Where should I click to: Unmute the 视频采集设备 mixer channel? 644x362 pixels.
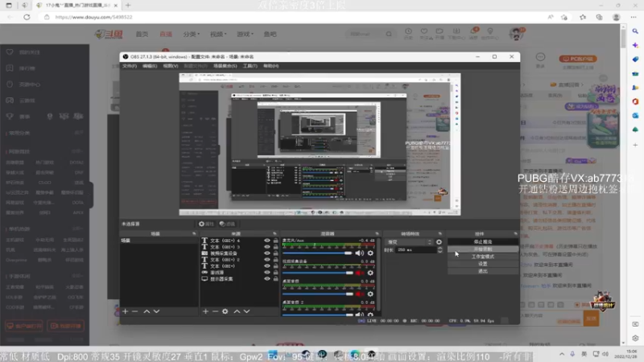tap(359, 273)
